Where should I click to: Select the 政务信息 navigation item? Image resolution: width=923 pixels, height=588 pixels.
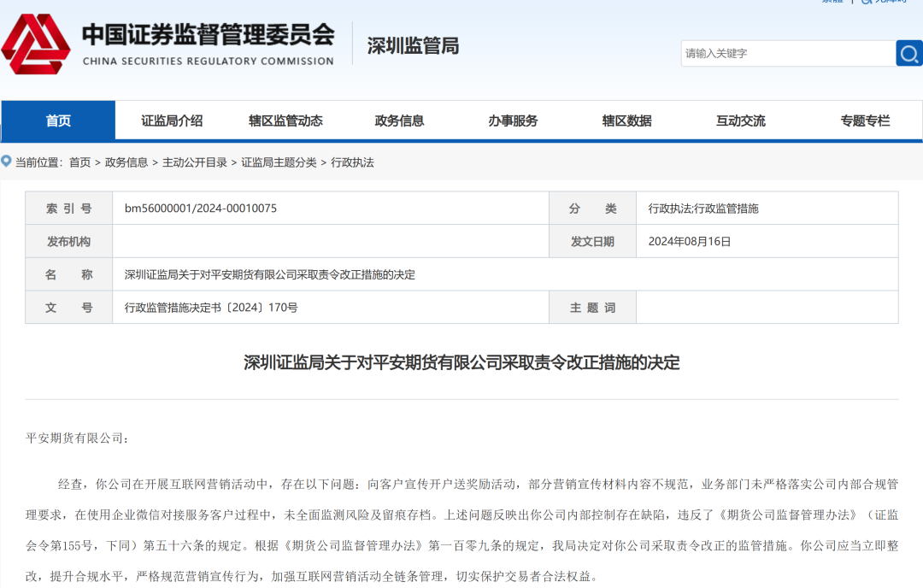[399, 121]
